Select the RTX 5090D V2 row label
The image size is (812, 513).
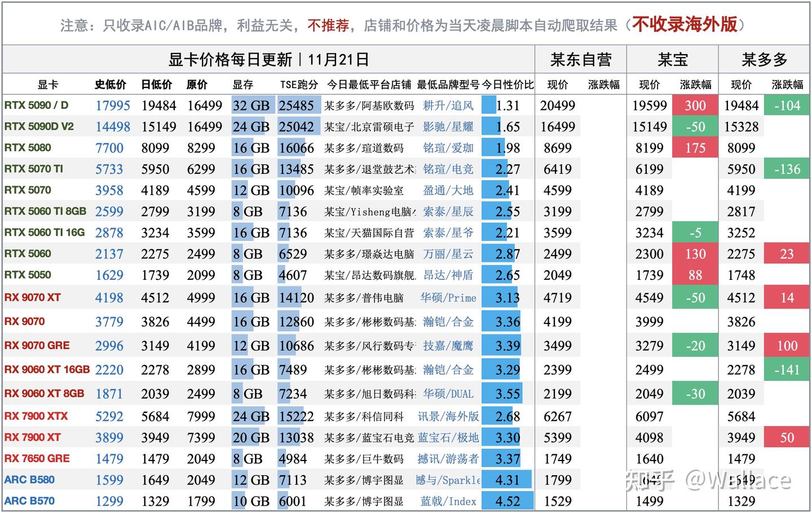[x=39, y=126]
